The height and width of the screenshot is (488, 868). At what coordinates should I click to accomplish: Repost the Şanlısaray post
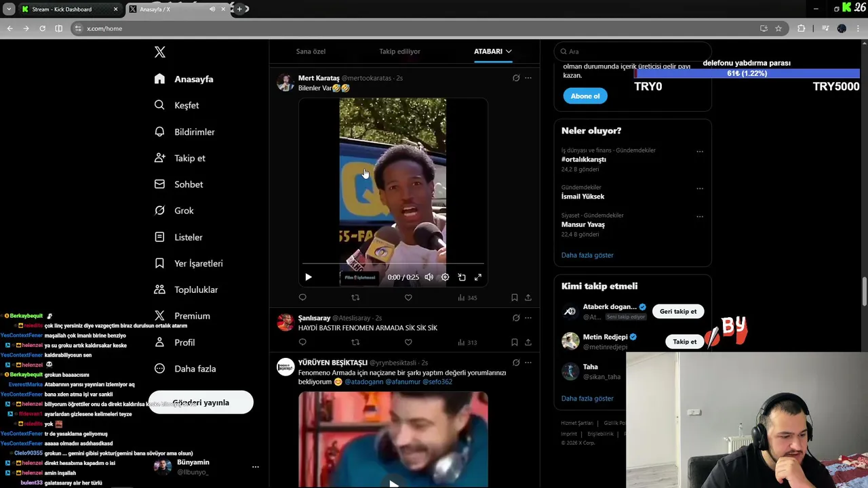pyautogui.click(x=355, y=342)
